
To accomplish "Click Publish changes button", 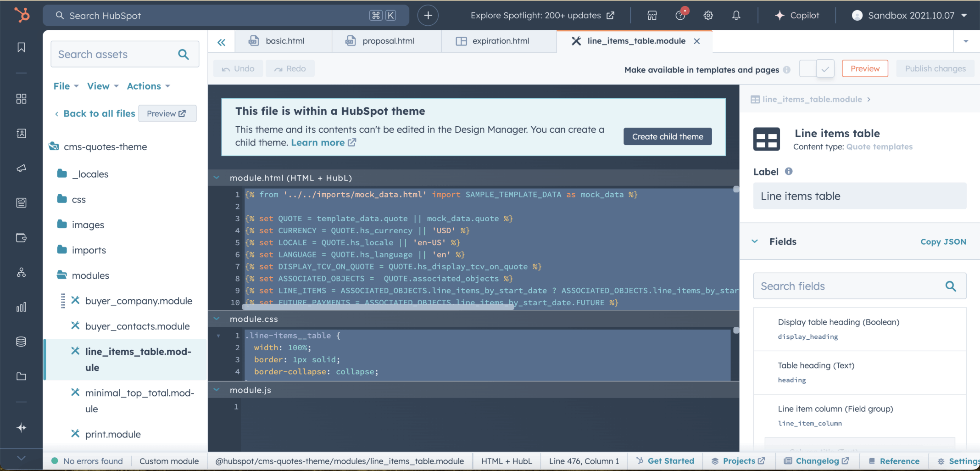I will coord(935,68).
